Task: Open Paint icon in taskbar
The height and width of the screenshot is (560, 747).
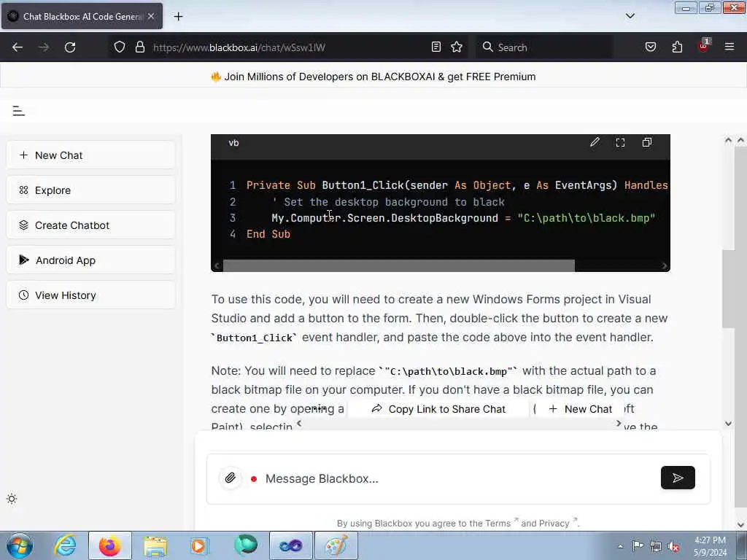Action: pyautogui.click(x=336, y=545)
